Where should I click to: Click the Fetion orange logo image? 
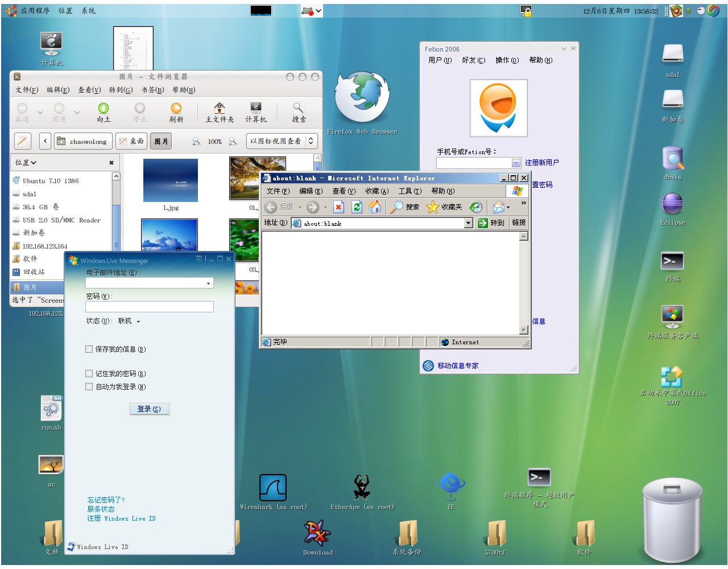coord(498,108)
